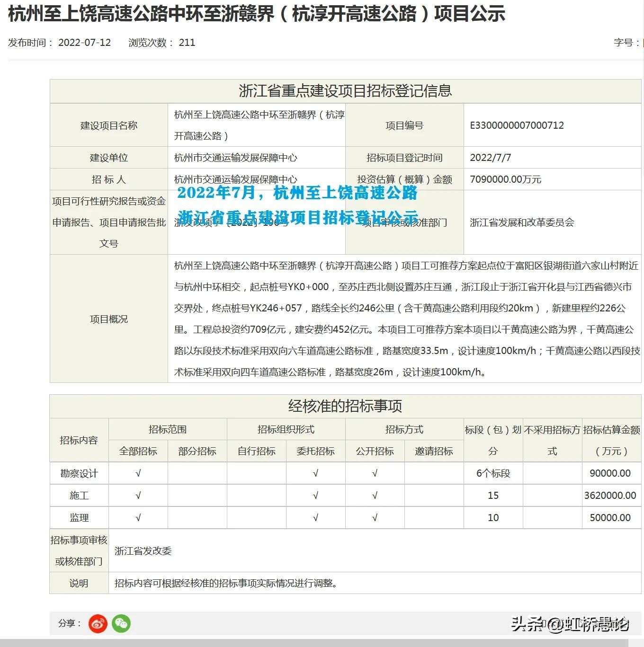Click table header 浙江省重点建设项目招标登记信息
Viewport: 644px width, 647px height.
(345, 91)
